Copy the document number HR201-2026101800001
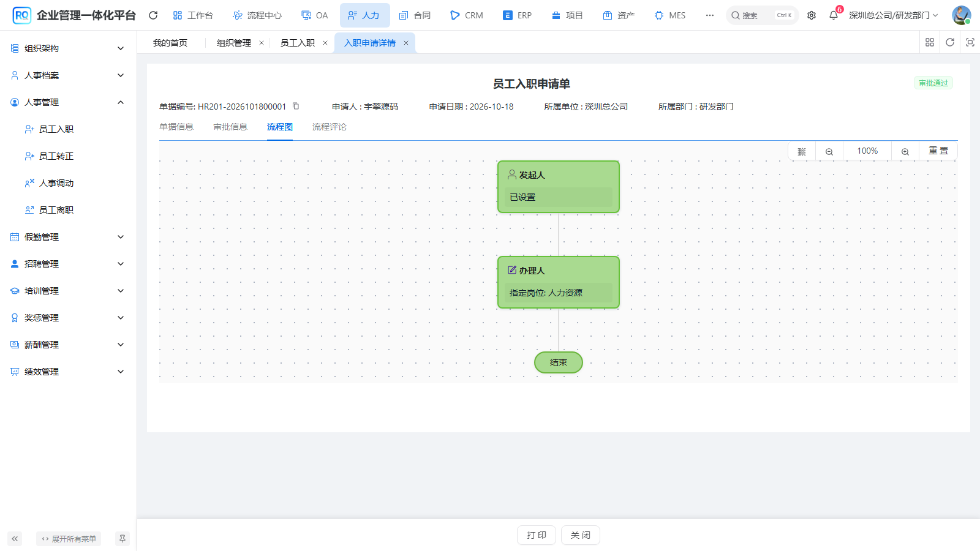 tap(296, 106)
